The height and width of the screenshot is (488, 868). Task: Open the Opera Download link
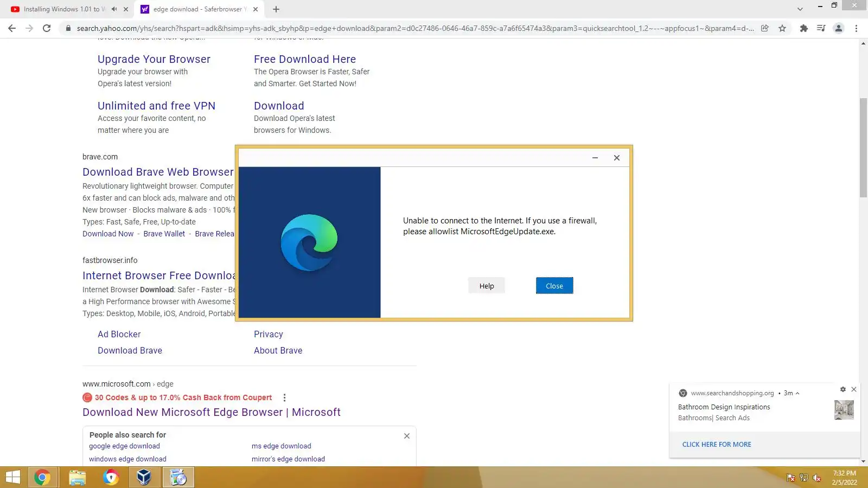(x=279, y=106)
